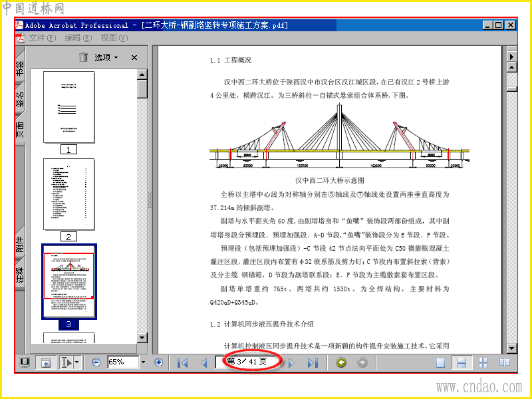Open the 视图(V) menu
This screenshot has width=532, height=399.
[x=114, y=38]
